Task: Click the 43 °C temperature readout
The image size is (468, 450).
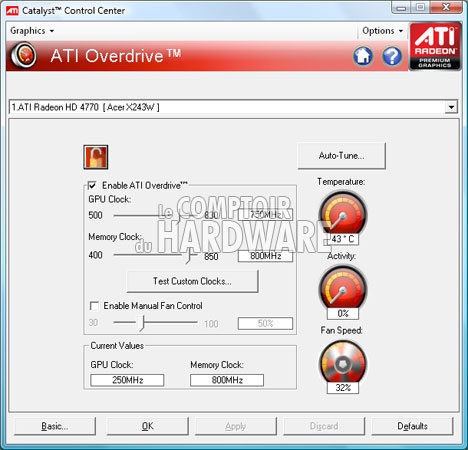Action: (x=343, y=239)
